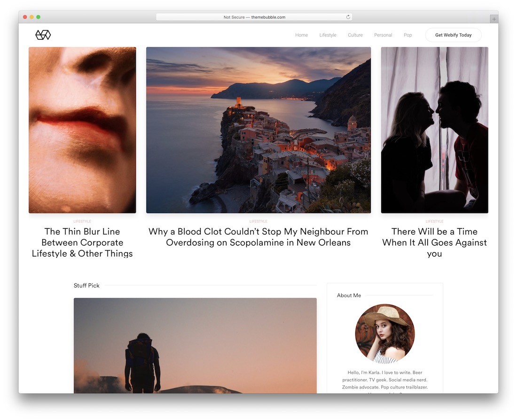Click Karla's round profile photo
Viewport: 517px width, 420px height.
385,334
